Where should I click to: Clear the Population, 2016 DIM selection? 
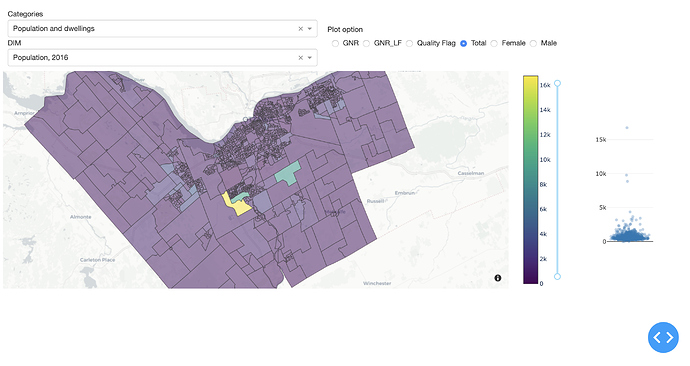pyautogui.click(x=301, y=58)
